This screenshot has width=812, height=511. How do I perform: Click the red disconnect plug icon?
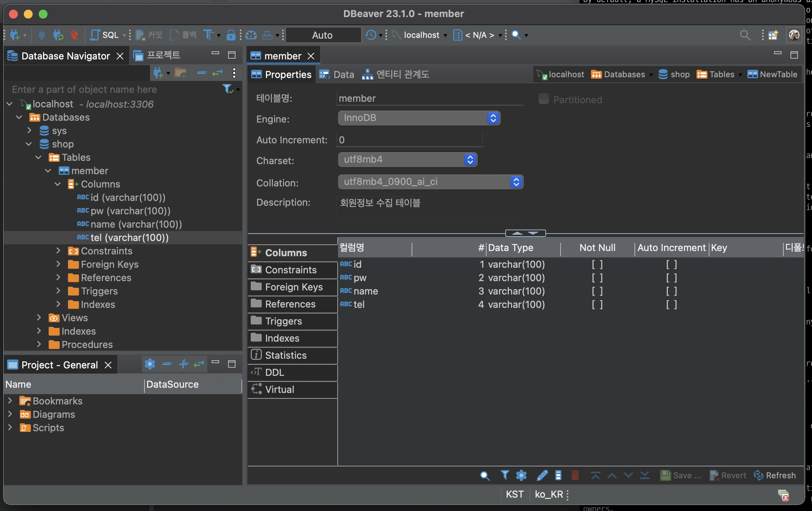coord(74,35)
